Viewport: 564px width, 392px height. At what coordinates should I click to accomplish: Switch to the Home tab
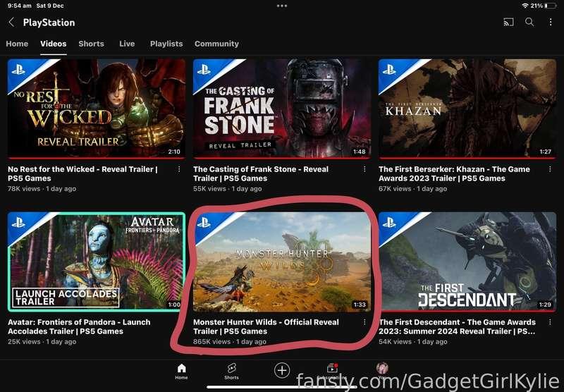click(17, 44)
